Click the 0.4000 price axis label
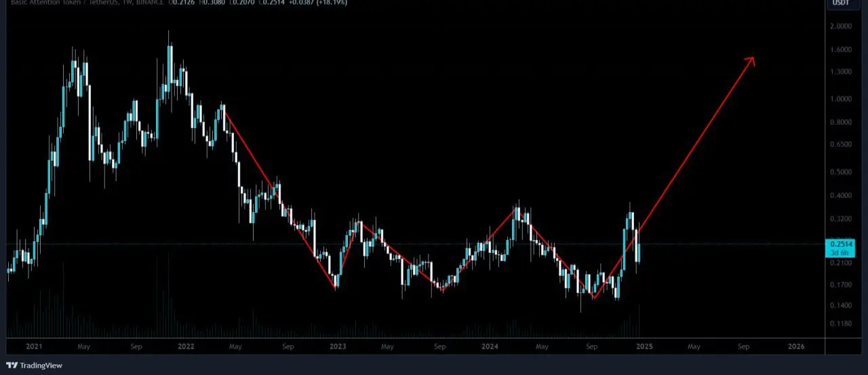The image size is (868, 375). tap(840, 196)
